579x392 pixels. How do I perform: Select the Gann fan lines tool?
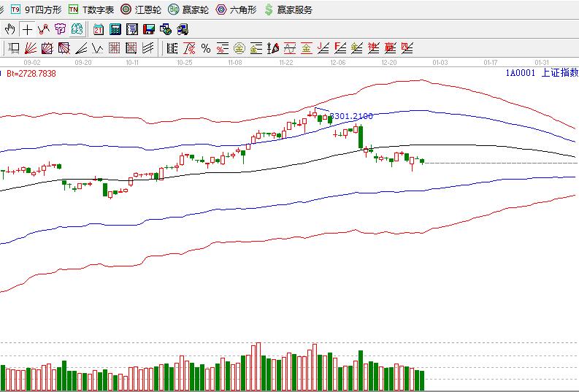(31, 49)
